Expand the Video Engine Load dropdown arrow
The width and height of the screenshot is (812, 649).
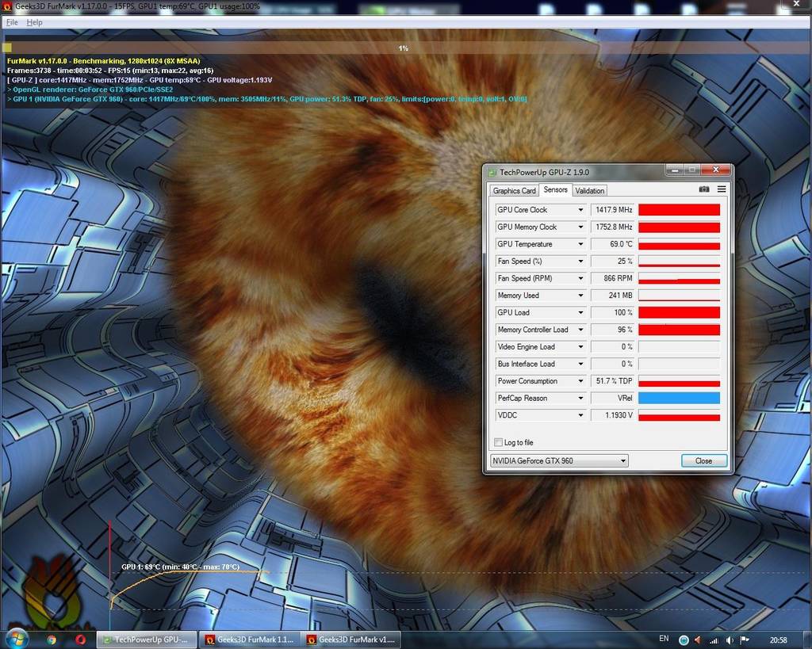580,346
